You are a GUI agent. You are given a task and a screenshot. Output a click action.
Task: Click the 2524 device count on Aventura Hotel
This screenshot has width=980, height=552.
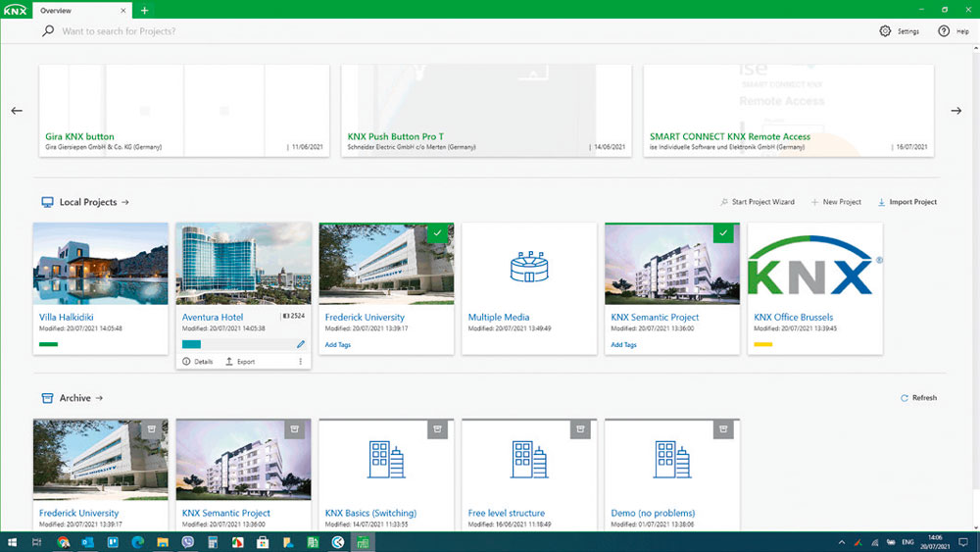pos(294,316)
